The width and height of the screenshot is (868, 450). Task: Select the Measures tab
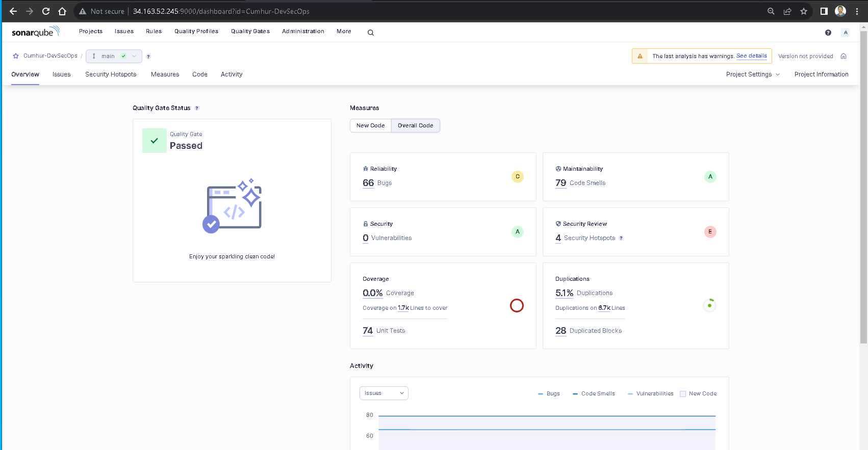pos(165,74)
